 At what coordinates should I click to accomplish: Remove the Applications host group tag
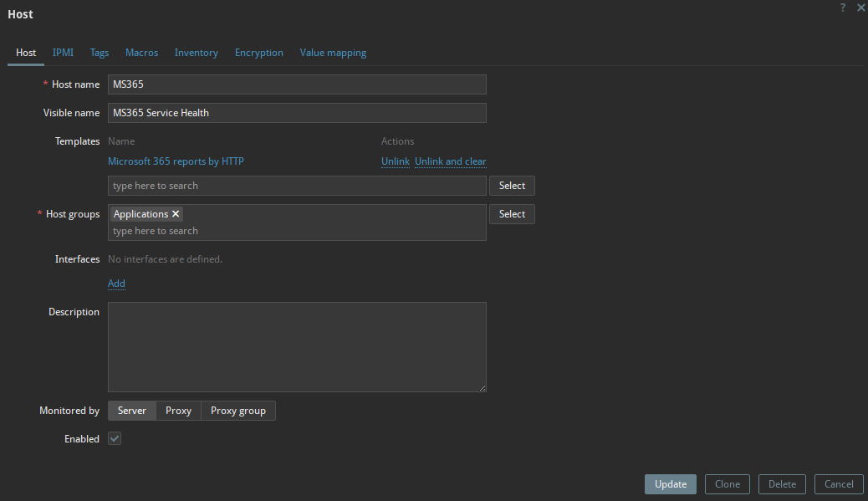pyautogui.click(x=176, y=214)
